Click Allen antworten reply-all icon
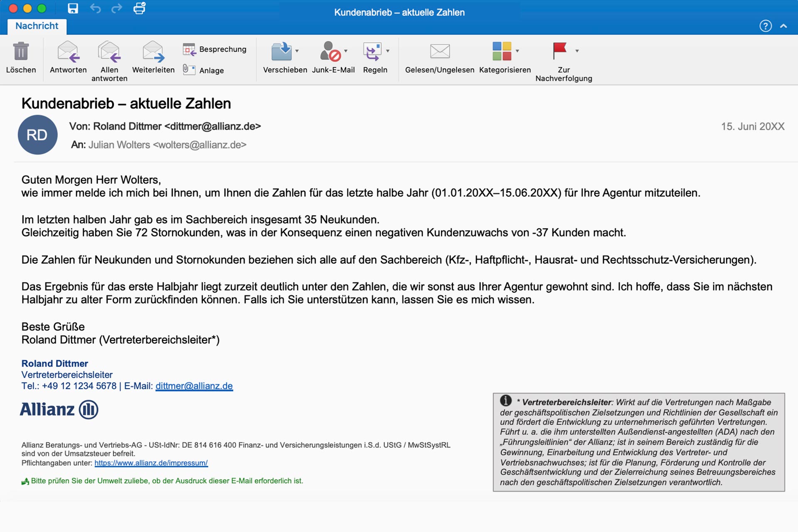Viewport: 798px width, 532px height. click(x=109, y=52)
